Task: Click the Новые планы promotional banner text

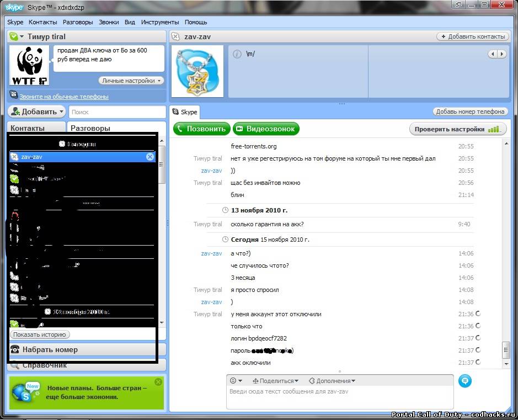Action: pyautogui.click(x=97, y=392)
